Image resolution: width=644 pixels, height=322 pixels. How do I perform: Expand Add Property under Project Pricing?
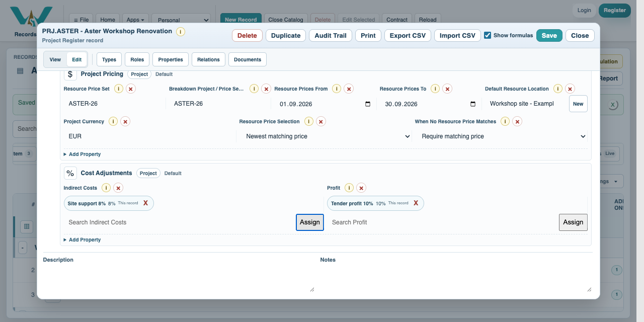(83, 154)
